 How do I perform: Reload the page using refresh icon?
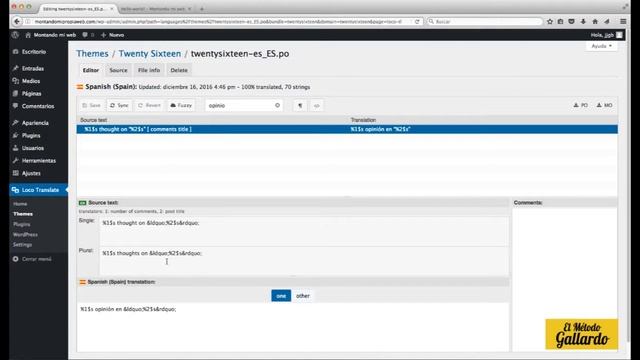click(x=417, y=22)
